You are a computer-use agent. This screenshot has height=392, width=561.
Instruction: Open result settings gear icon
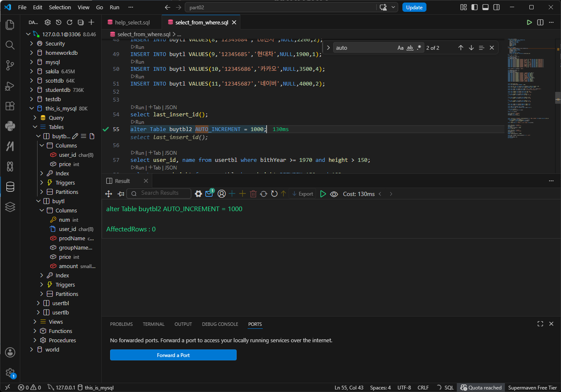198,194
